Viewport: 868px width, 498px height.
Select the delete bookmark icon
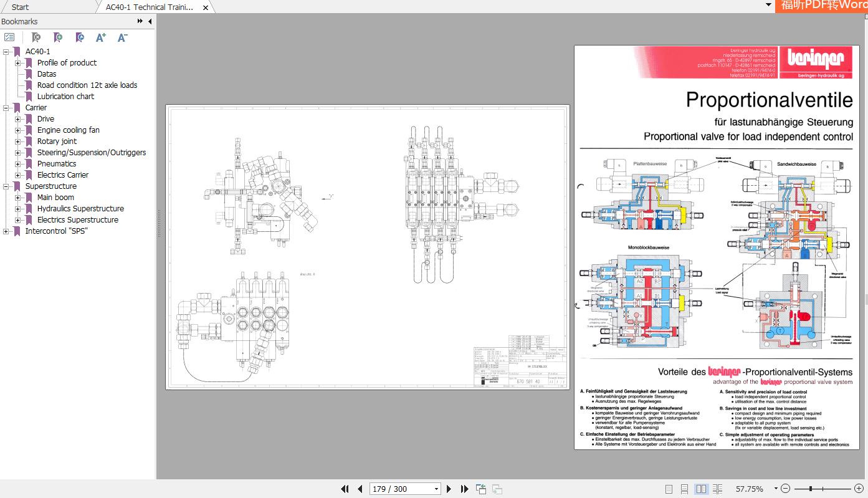[36, 37]
